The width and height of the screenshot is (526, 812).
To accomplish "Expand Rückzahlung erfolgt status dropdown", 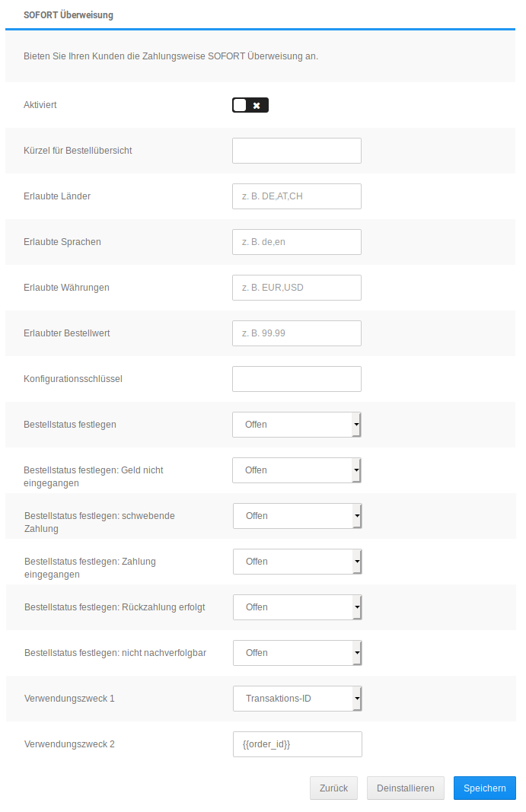I will point(297,607).
